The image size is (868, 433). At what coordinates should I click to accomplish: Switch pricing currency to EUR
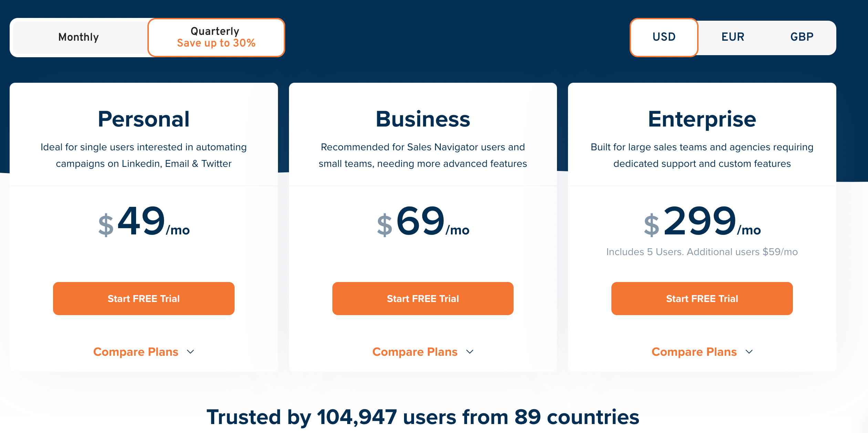(733, 37)
